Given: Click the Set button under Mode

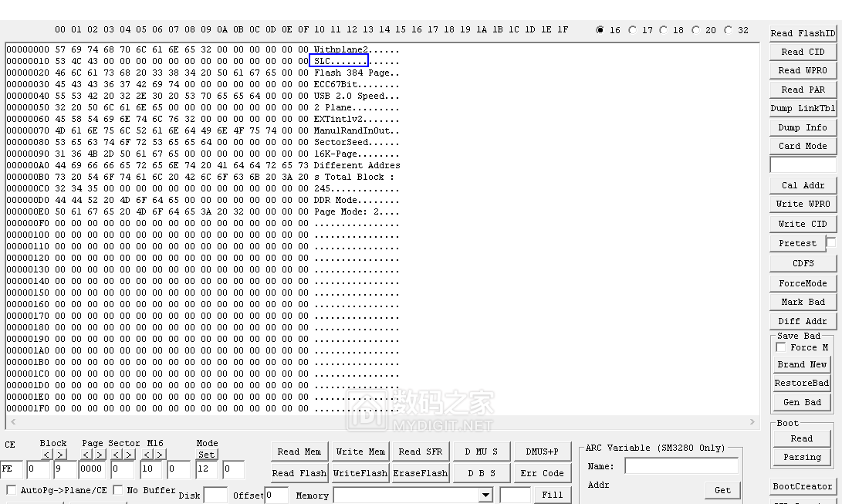Looking at the screenshot, I should pyautogui.click(x=206, y=455).
